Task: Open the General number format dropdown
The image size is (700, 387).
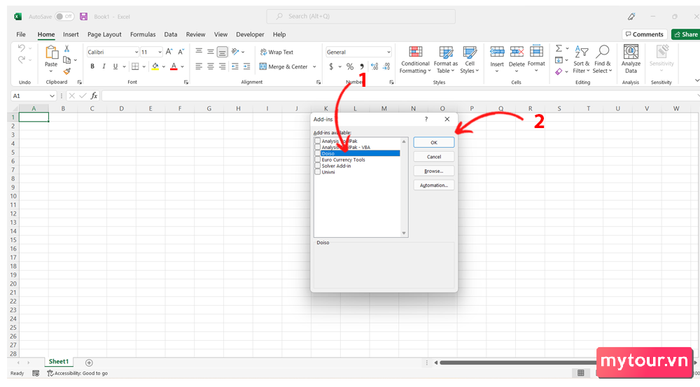Action: [x=388, y=52]
